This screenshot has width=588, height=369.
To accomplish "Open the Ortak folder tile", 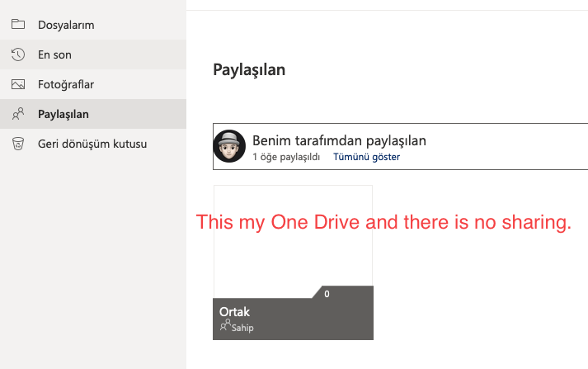I will pos(293,263).
